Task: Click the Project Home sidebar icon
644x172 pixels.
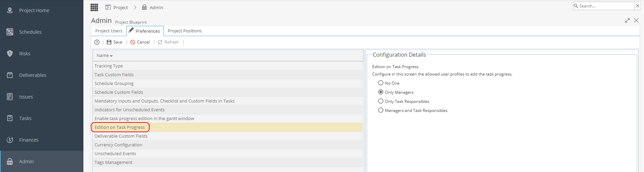Action: (x=10, y=10)
